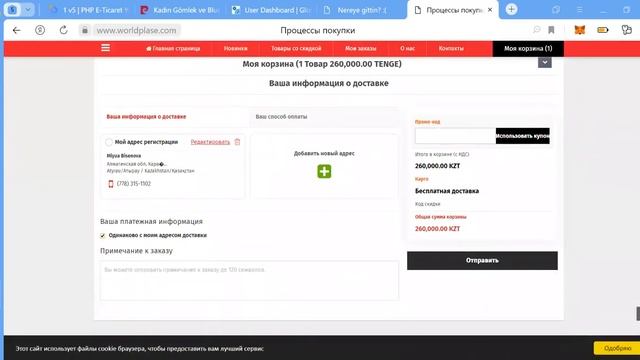Image resolution: width=640 pixels, height=360 pixels.
Task: Open a new browser tab
Action: (x=511, y=9)
